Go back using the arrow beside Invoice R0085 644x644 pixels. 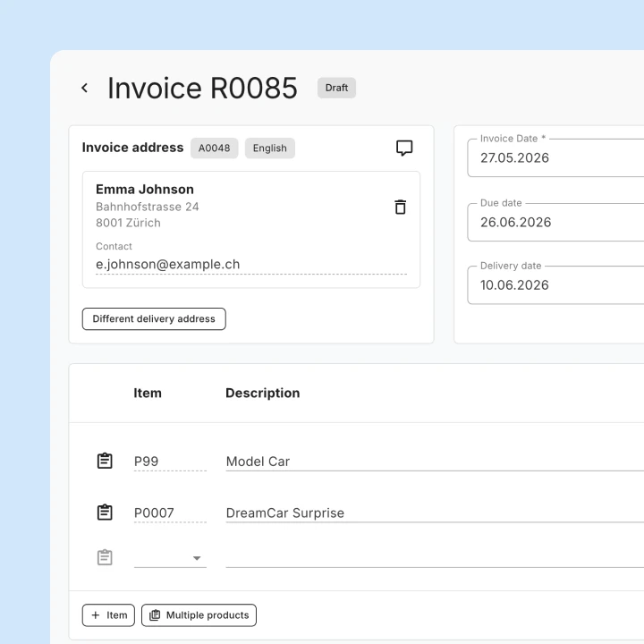pyautogui.click(x=85, y=88)
